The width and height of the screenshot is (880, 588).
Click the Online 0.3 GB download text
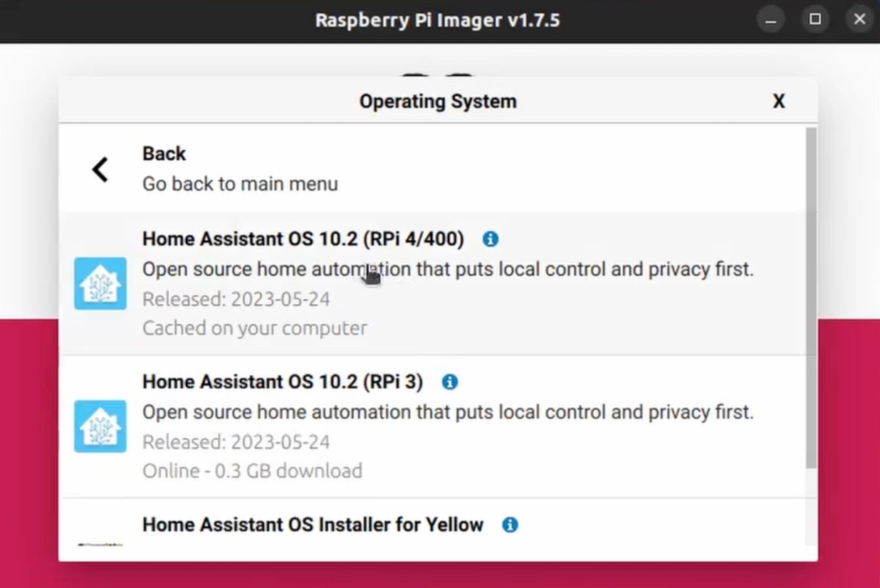point(252,471)
